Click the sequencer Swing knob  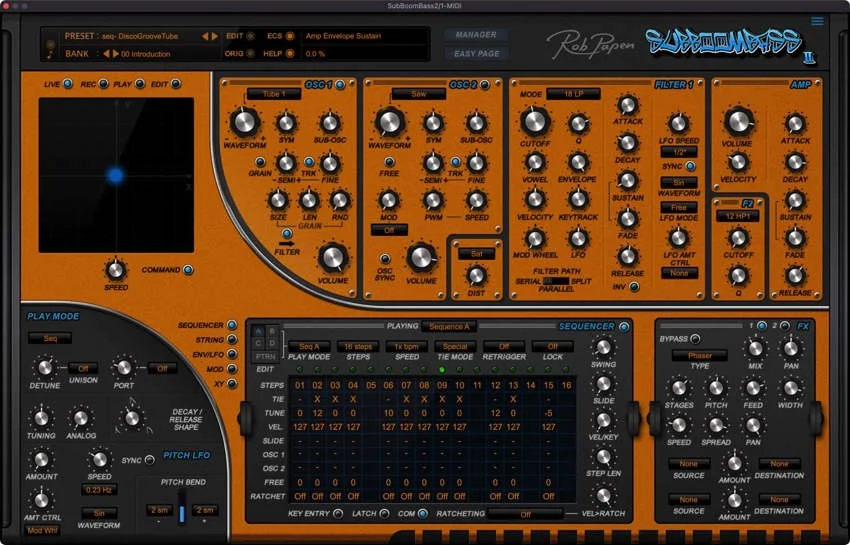pos(603,347)
